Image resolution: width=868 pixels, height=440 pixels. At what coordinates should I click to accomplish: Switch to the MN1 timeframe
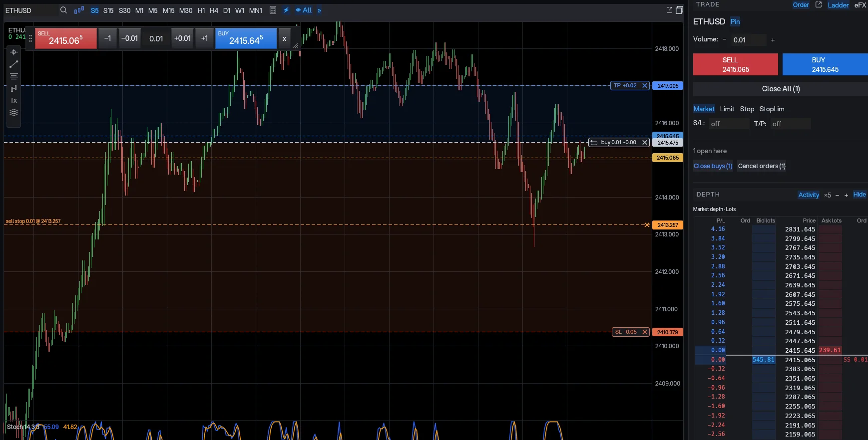point(256,10)
